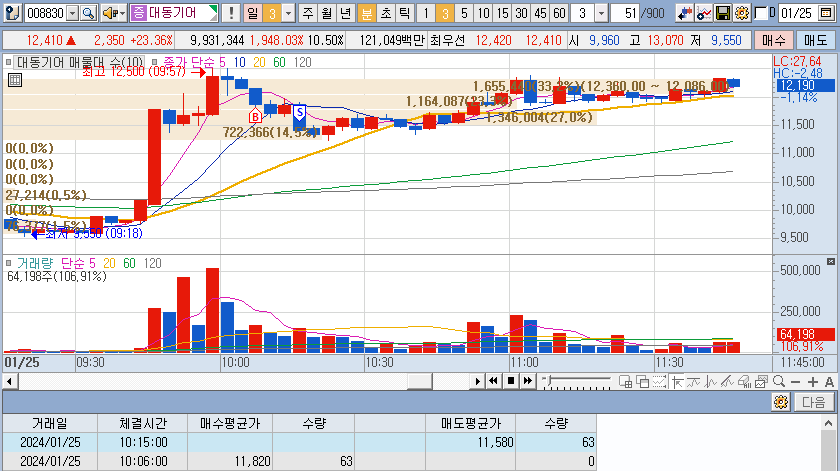Click the minus zoom-out icon
Image resolution: width=840 pixels, height=471 pixels.
click(x=796, y=382)
